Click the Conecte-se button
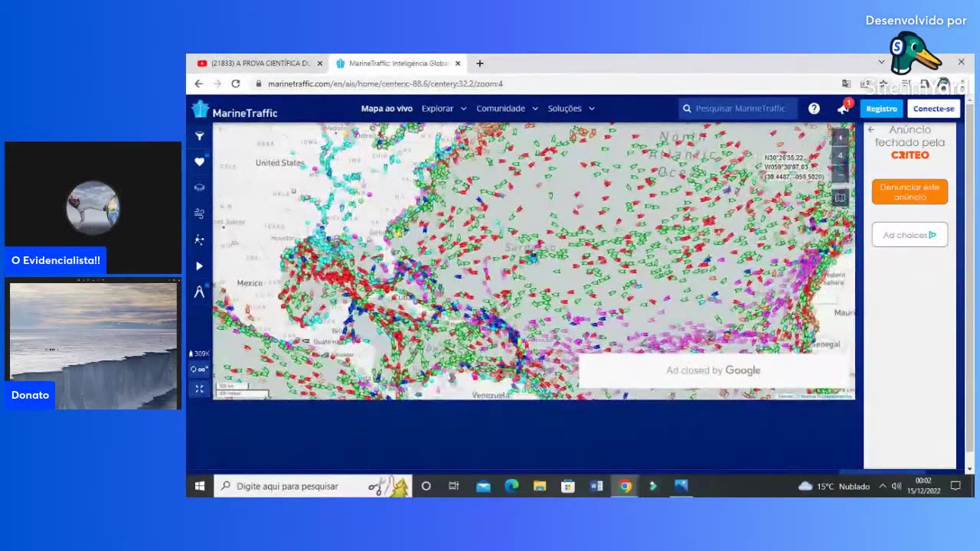The width and height of the screenshot is (980, 551). (x=933, y=109)
